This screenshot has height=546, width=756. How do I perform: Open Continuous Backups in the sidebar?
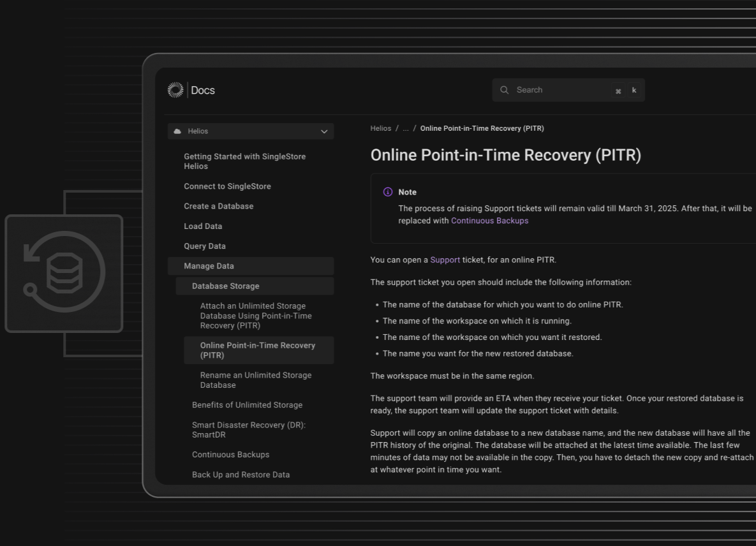(x=230, y=455)
